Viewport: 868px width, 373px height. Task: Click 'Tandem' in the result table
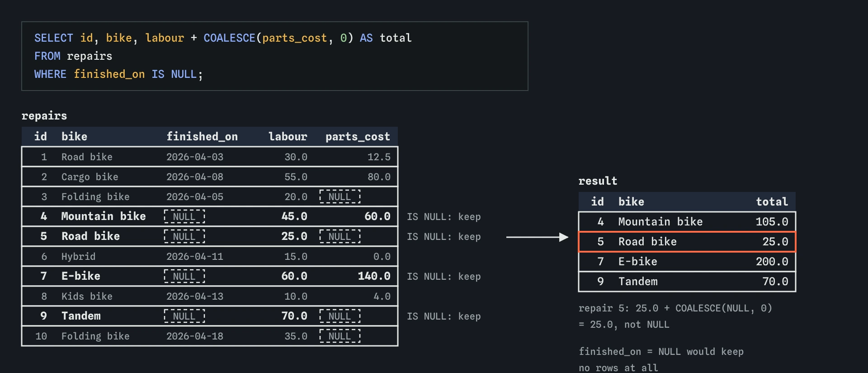pyautogui.click(x=638, y=282)
